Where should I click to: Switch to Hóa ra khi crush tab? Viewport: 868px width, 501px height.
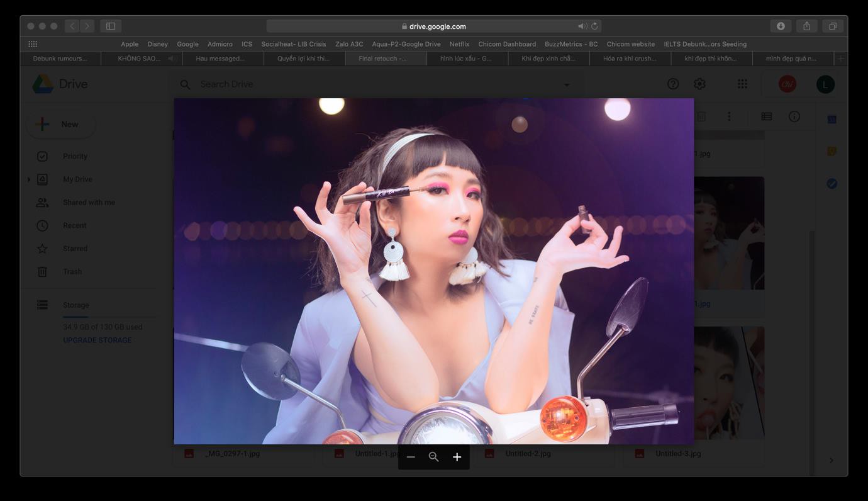click(x=630, y=59)
